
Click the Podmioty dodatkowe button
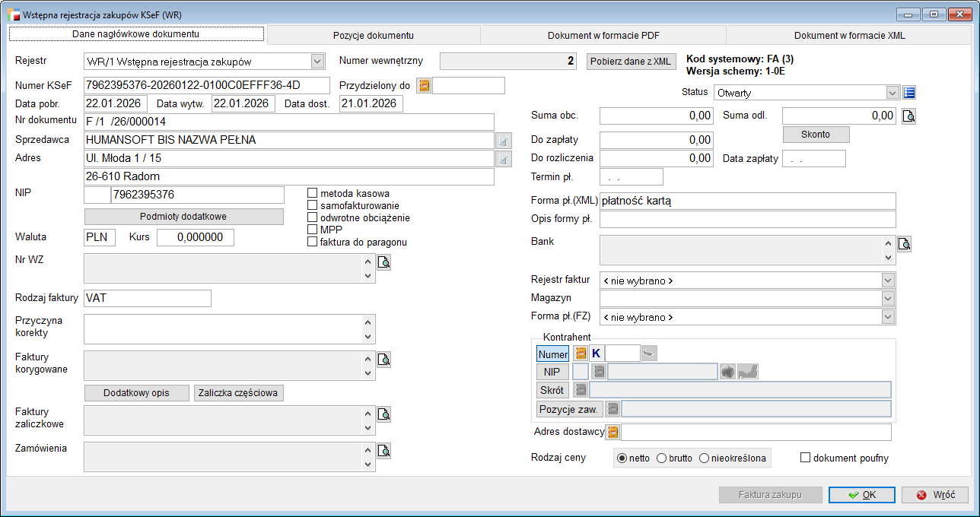coord(183,217)
